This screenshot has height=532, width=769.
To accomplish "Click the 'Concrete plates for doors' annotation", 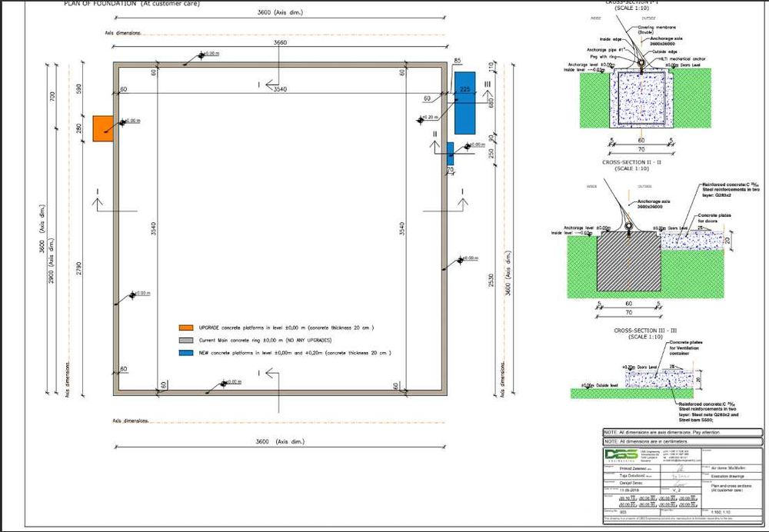I will (714, 218).
